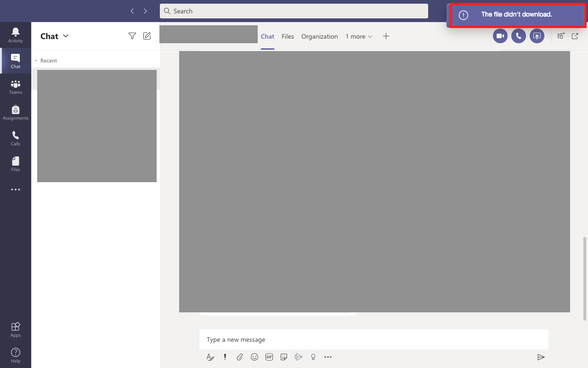This screenshot has height=368, width=588.
Task: Open more messaging options ellipsis under message box
Action: tap(328, 357)
